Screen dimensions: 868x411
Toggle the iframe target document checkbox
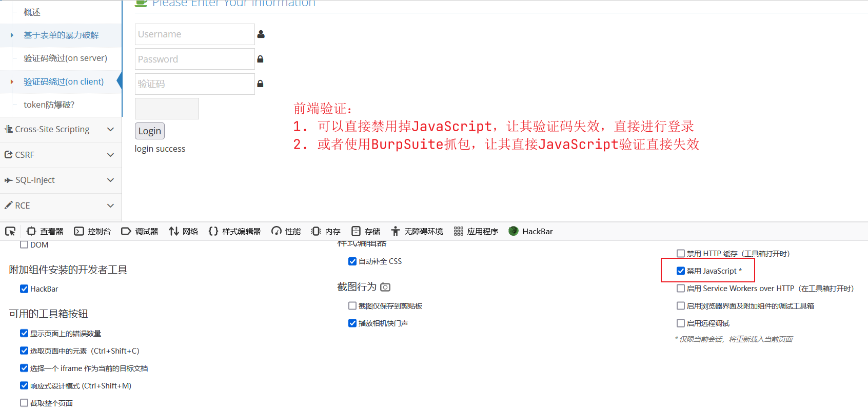(24, 368)
